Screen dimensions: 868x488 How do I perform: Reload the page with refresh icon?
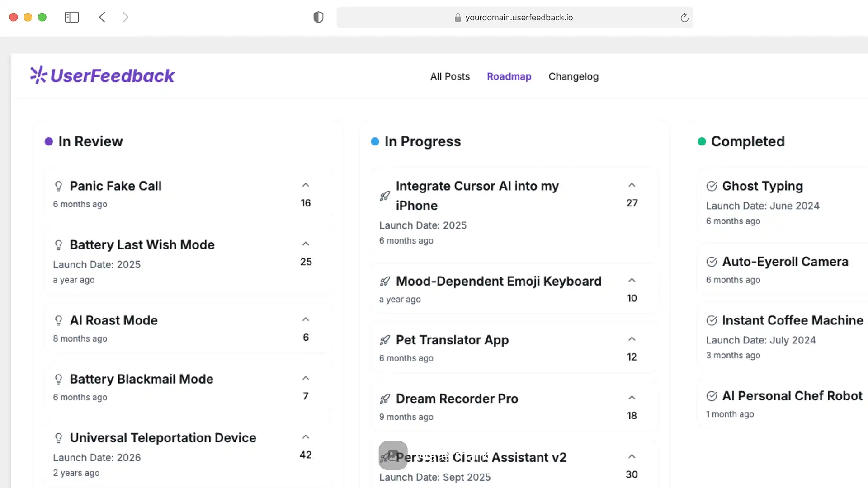click(x=684, y=18)
